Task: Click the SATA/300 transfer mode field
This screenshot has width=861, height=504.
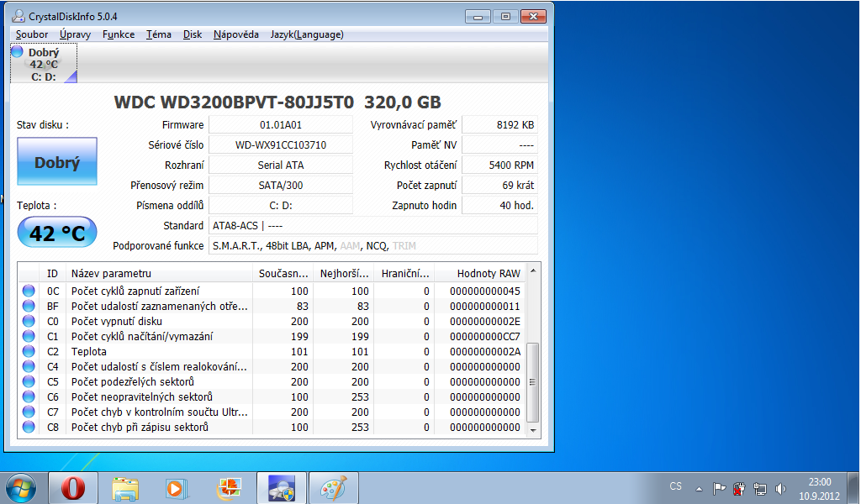Action: coord(281,186)
